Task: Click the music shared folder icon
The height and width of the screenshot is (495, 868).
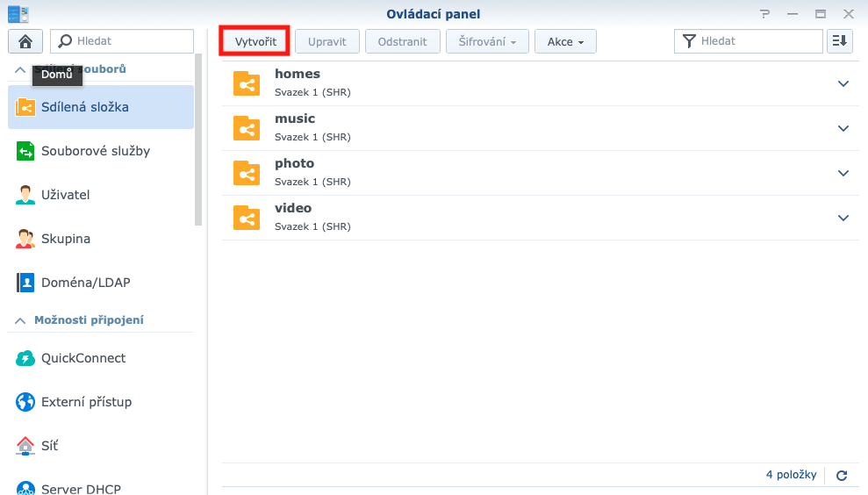Action: click(x=247, y=129)
